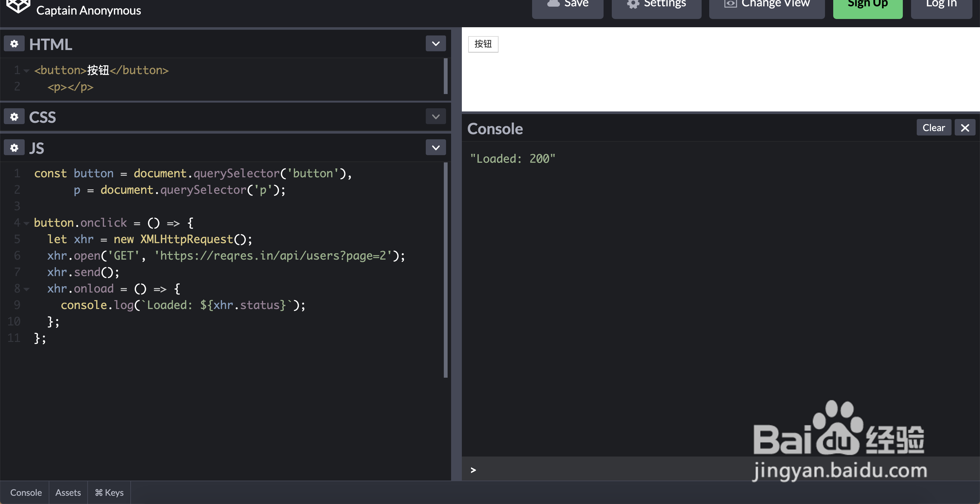Screen dimensions: 980x504
Task: Close the Console panel with X
Action: pos(965,128)
